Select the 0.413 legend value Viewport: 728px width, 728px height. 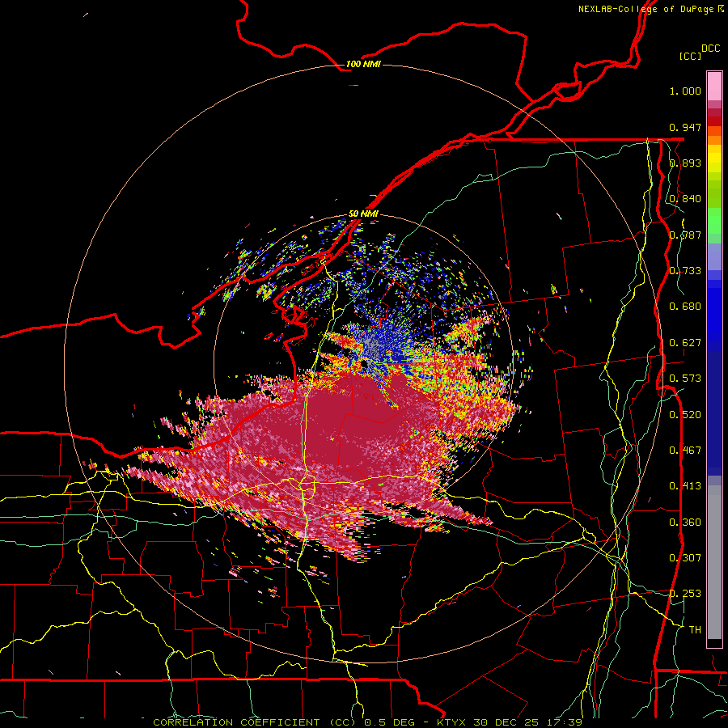tap(685, 486)
